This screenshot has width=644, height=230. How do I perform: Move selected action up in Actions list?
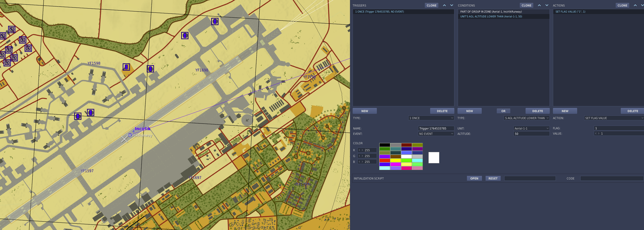tap(635, 5)
